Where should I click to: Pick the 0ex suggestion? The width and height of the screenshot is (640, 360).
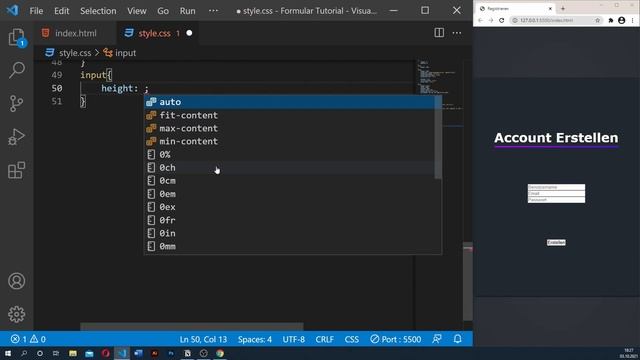point(290,207)
